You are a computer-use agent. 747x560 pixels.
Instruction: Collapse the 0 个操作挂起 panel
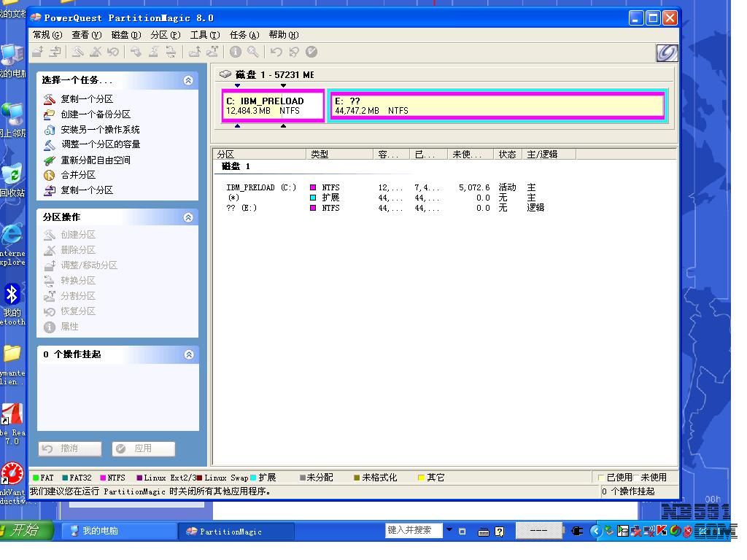[188, 354]
